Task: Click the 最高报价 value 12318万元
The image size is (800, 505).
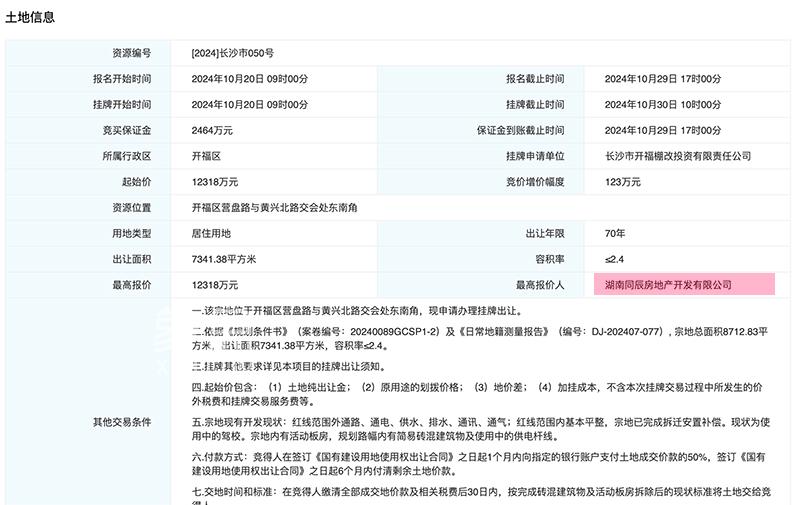Action: pyautogui.click(x=215, y=285)
